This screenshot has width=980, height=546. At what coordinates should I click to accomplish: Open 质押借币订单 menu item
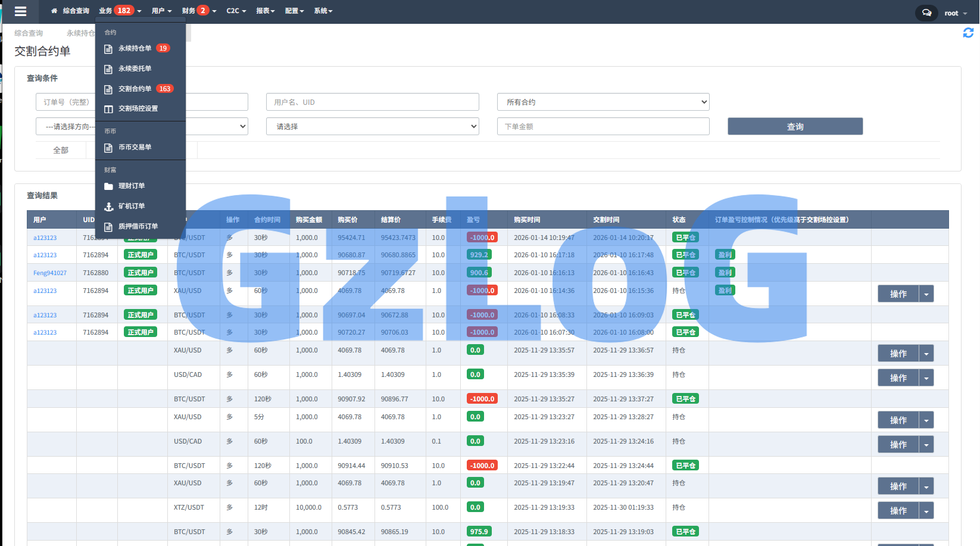(138, 226)
